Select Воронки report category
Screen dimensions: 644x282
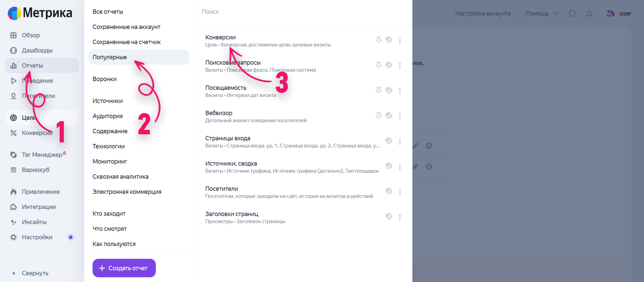(104, 79)
